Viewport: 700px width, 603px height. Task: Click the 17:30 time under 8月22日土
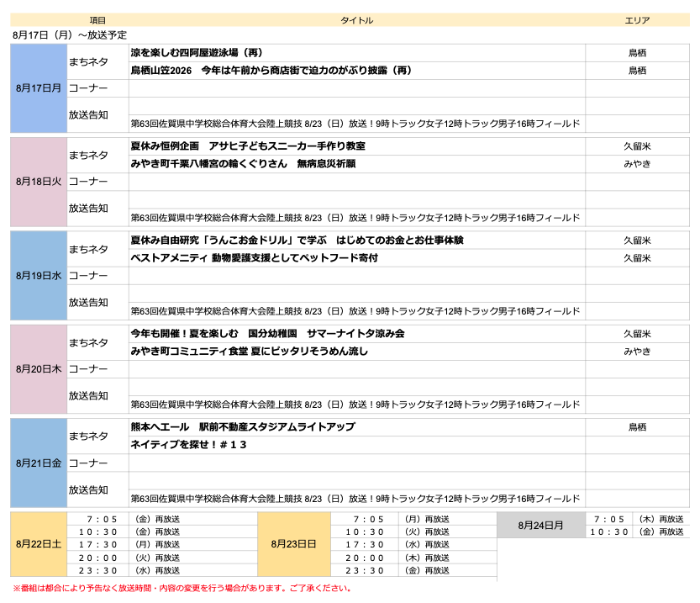point(97,544)
